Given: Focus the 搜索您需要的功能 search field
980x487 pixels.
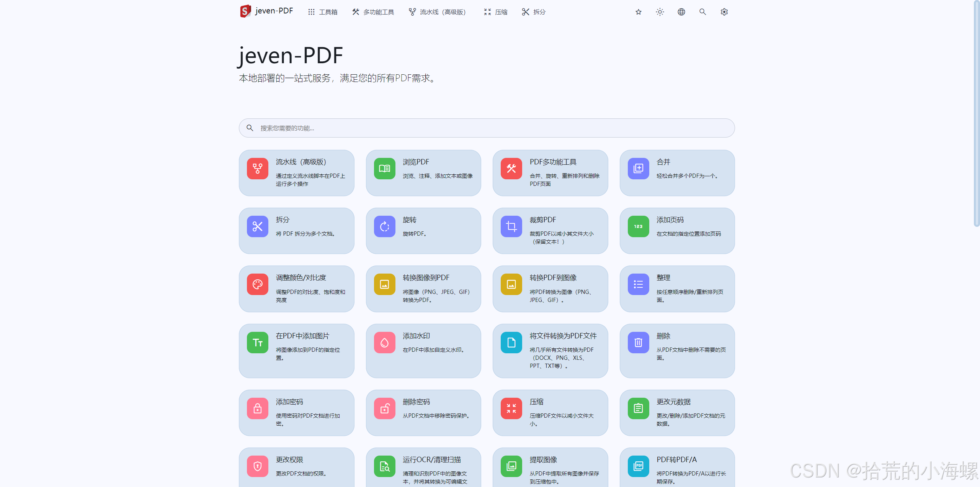Looking at the screenshot, I should click(x=486, y=128).
